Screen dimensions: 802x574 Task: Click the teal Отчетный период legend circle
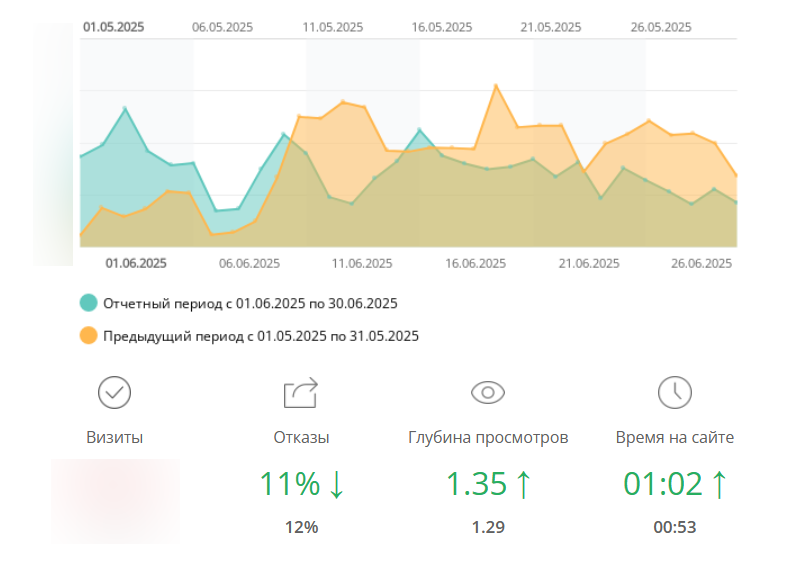pyautogui.click(x=89, y=303)
